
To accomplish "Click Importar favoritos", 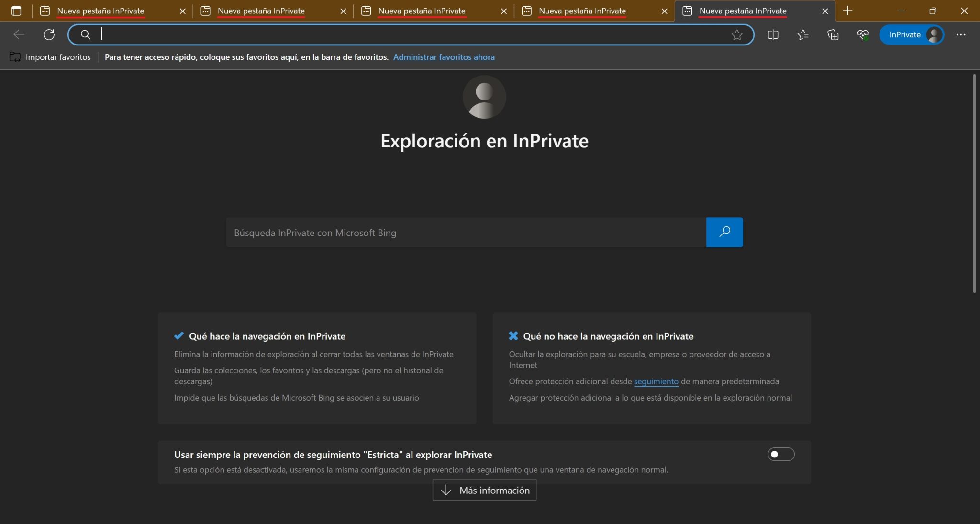I will click(50, 57).
